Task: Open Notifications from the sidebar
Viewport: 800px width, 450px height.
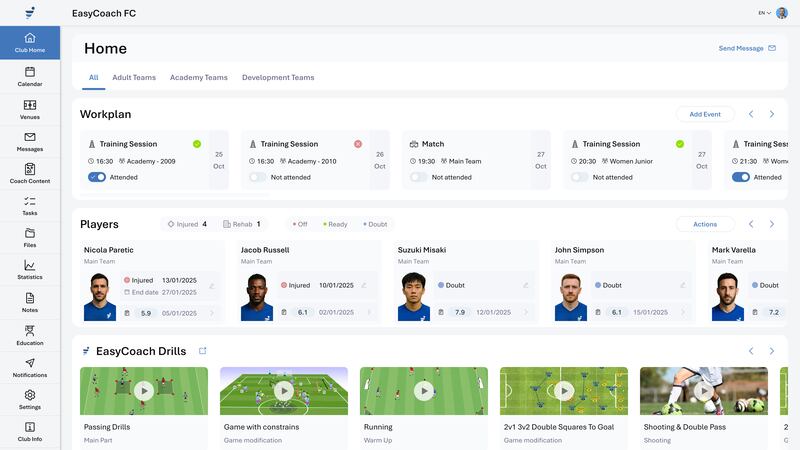Action: 30,367
